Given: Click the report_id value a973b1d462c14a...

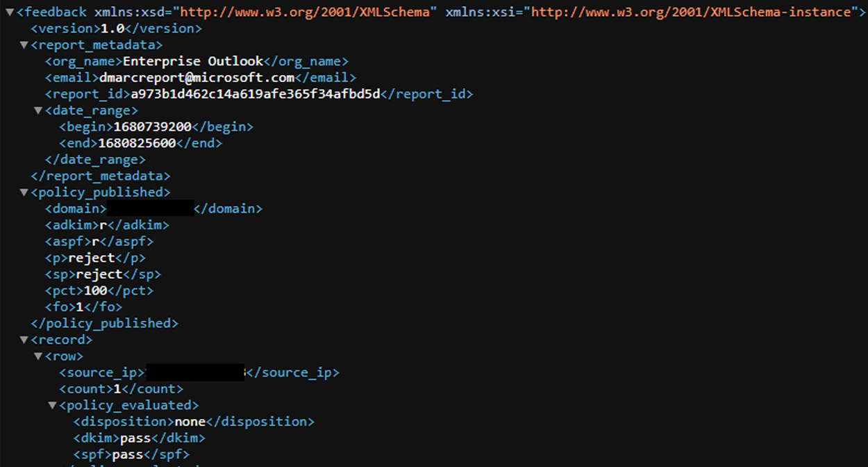Looking at the screenshot, I should (x=256, y=94).
